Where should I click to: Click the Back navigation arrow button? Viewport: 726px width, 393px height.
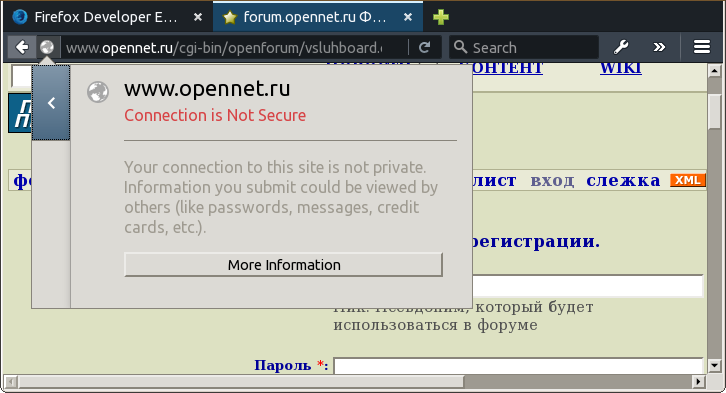(22, 47)
